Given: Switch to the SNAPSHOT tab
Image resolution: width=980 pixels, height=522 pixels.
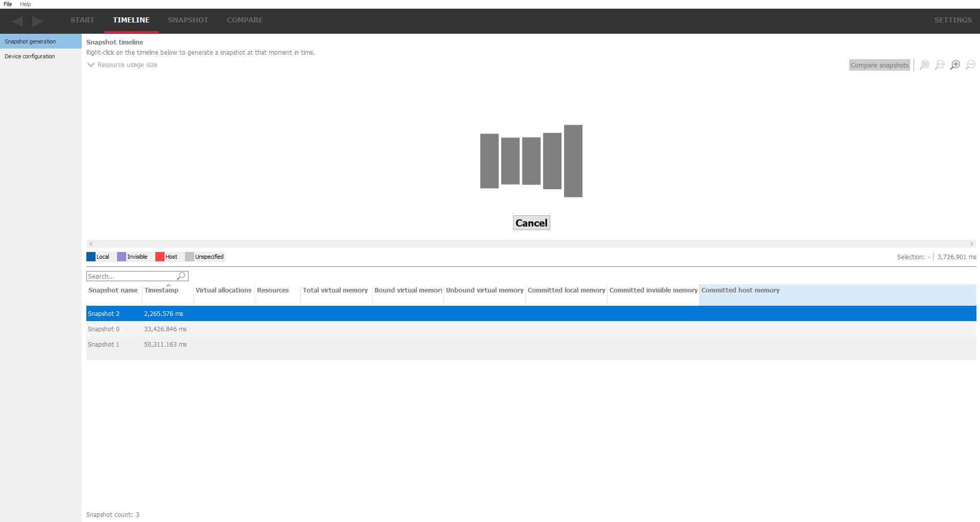Looking at the screenshot, I should pos(188,20).
